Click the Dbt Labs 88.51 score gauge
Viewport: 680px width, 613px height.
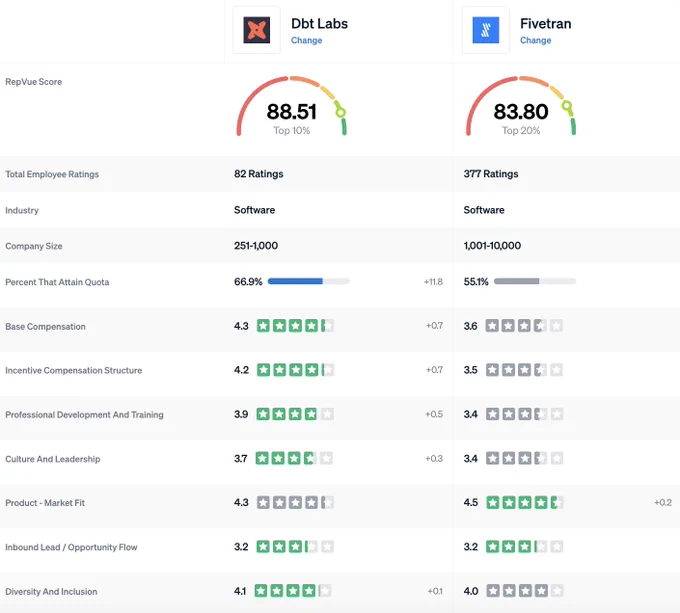click(x=291, y=106)
